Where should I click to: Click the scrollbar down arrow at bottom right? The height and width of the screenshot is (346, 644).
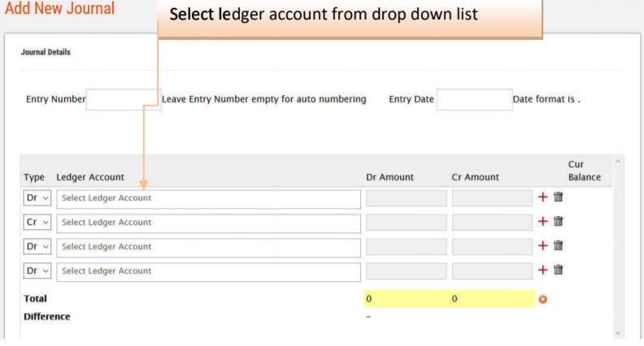point(617,332)
